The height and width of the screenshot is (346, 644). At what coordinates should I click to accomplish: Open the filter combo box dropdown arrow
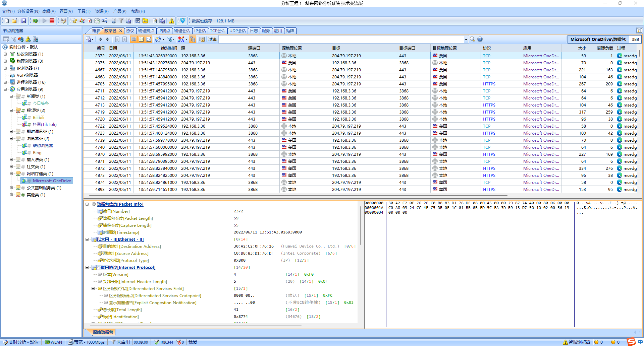[466, 39]
